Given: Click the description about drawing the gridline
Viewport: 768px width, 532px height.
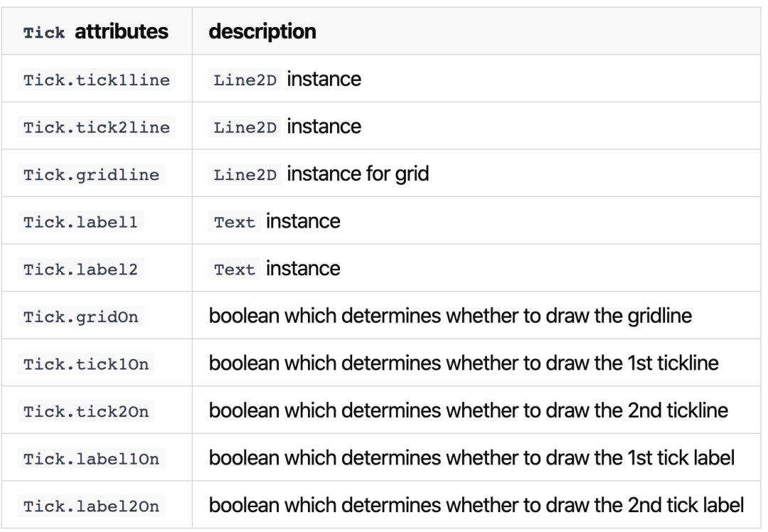Looking at the screenshot, I should pos(450,316).
